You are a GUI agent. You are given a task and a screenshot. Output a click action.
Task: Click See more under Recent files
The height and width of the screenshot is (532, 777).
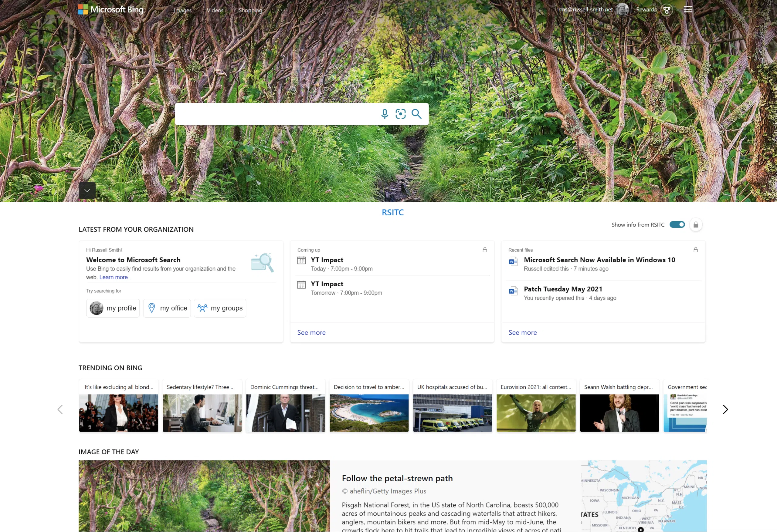pyautogui.click(x=523, y=332)
